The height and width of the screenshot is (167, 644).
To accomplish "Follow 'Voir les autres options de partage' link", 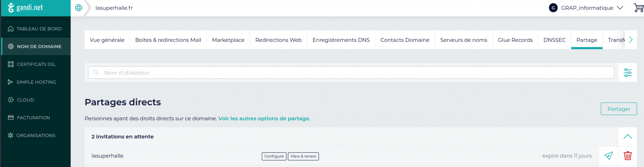I will pyautogui.click(x=264, y=119).
